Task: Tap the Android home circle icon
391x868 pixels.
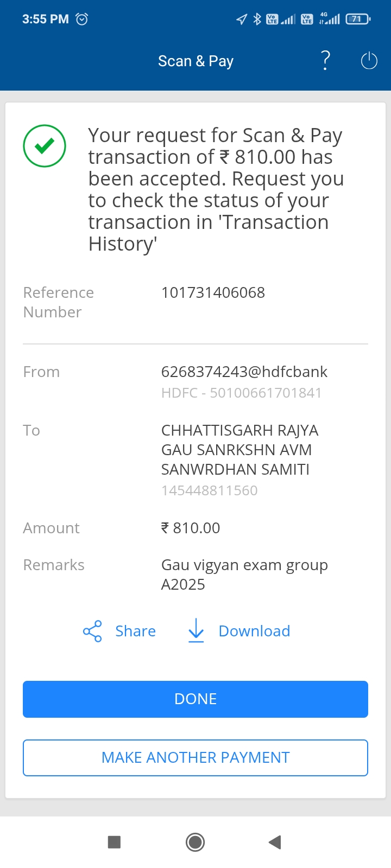Action: tap(195, 842)
